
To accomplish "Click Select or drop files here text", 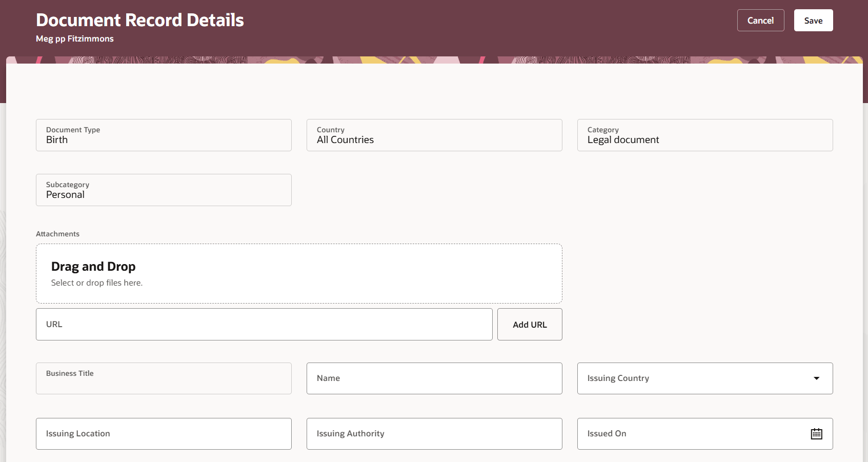I will click(96, 283).
